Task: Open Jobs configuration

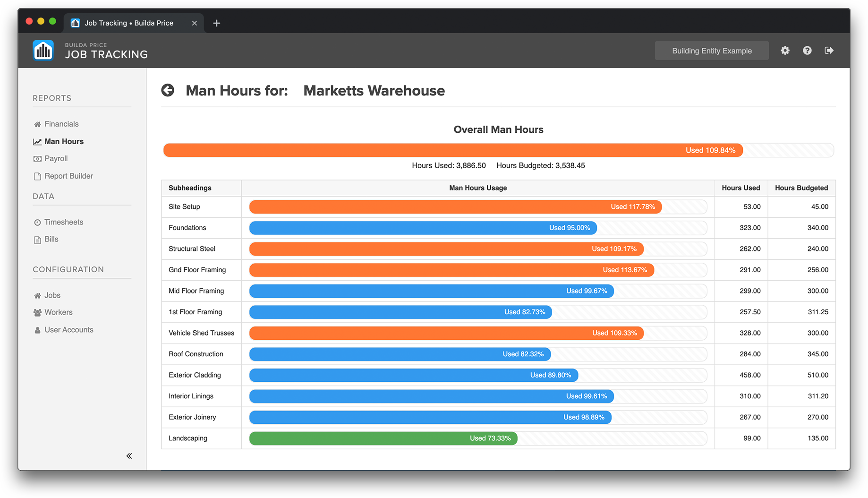Action: click(52, 295)
